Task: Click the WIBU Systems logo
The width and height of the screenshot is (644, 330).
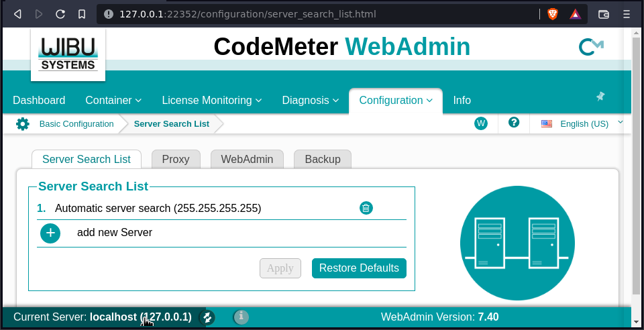Action: click(x=68, y=54)
